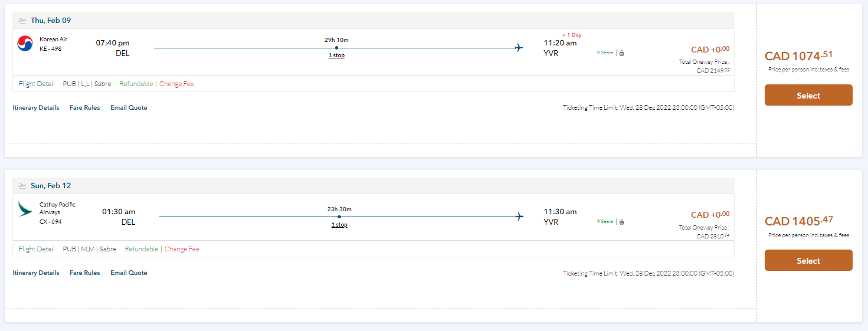Click airplane icon on 23h 30m route line

click(x=519, y=217)
